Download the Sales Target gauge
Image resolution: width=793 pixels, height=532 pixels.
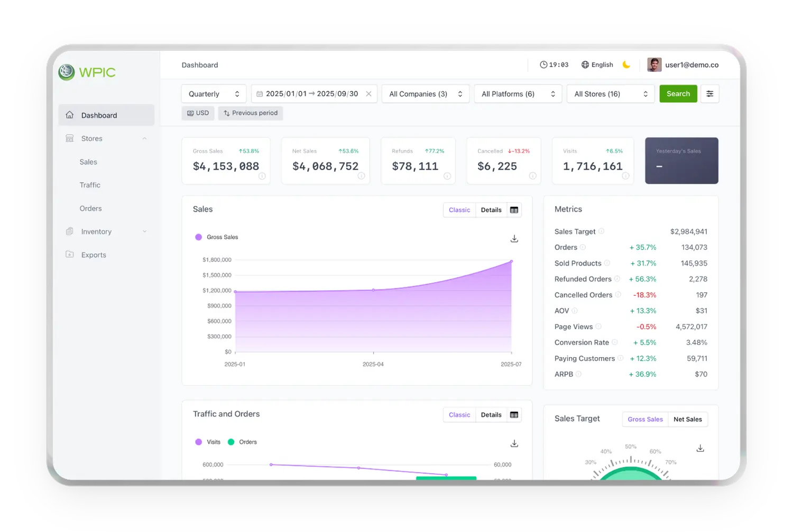pyautogui.click(x=700, y=449)
